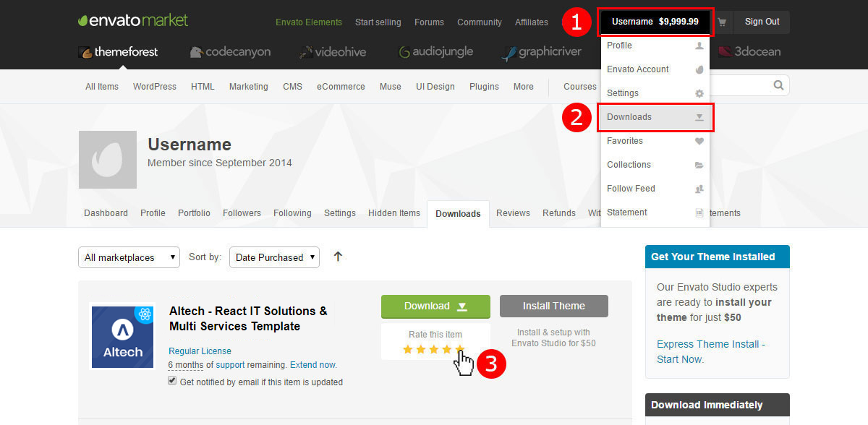
Task: Rate the item five stars
Action: click(459, 350)
